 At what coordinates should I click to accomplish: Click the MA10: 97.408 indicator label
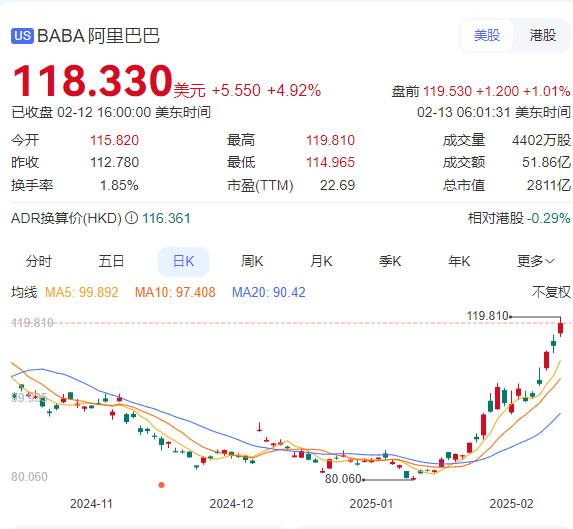(x=175, y=292)
